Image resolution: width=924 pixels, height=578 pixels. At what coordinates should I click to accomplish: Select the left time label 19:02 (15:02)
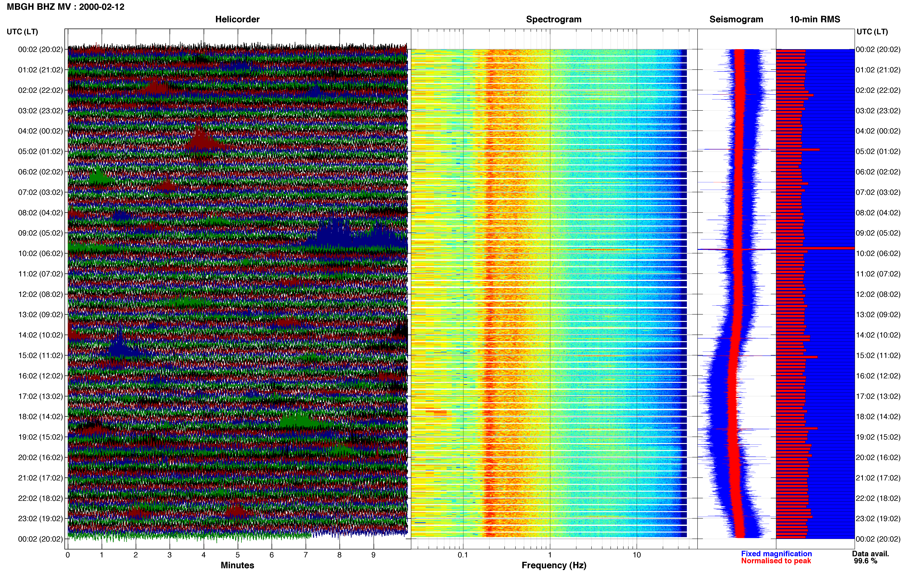click(x=41, y=437)
